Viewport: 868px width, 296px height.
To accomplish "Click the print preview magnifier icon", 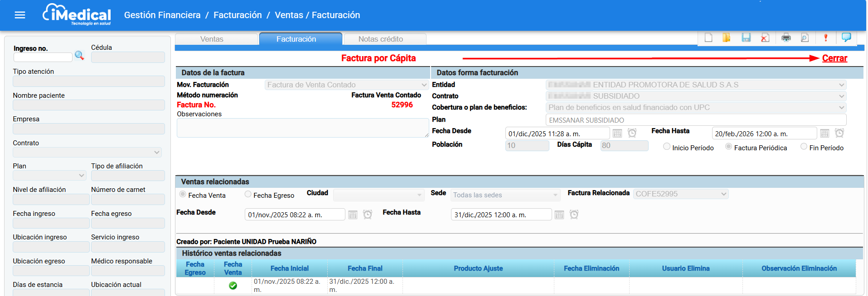I will 805,38.
